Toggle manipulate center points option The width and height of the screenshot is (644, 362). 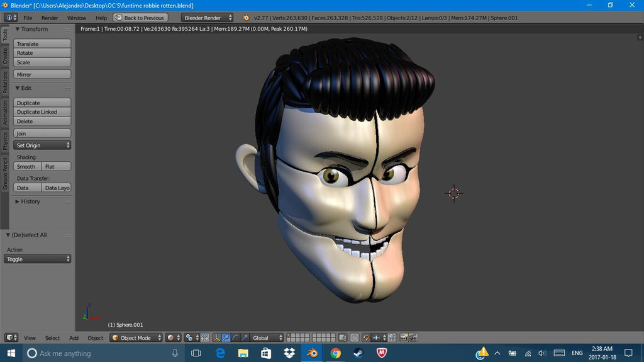click(x=204, y=337)
